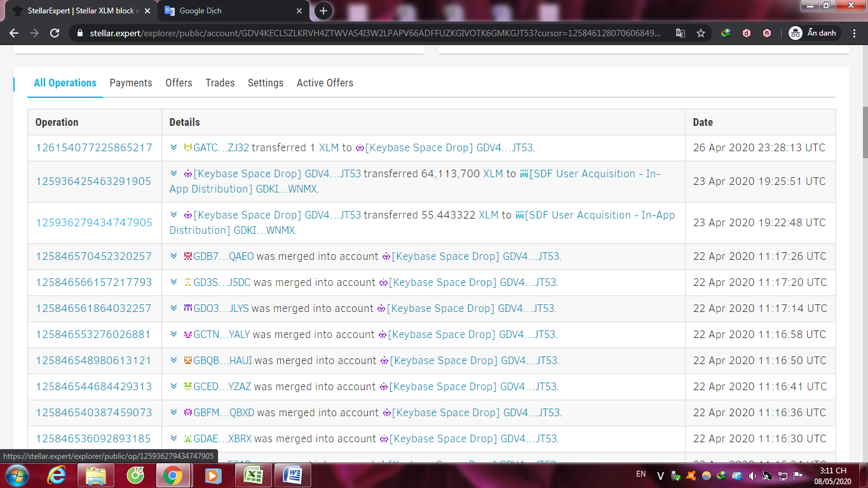Open merged account link GDO3…JLYS
This screenshot has height=488, width=868.
(221, 308)
